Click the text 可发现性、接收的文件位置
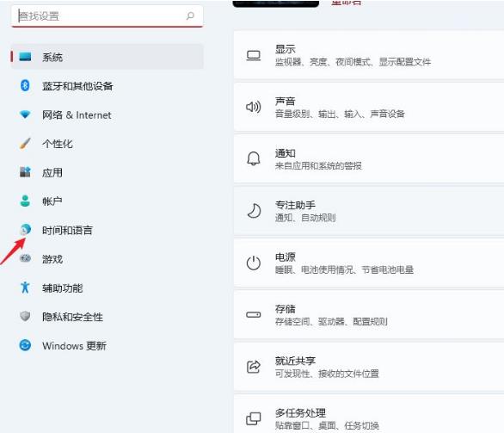Image resolution: width=504 pixels, height=433 pixels. click(x=327, y=374)
